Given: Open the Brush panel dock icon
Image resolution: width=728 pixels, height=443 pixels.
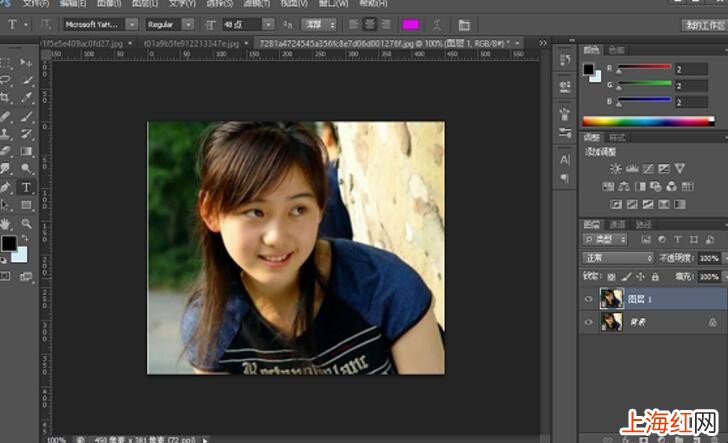Looking at the screenshot, I should (x=565, y=114).
